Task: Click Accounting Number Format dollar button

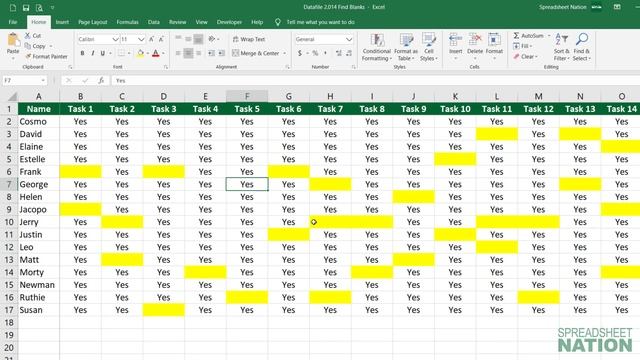Action: click(x=300, y=53)
